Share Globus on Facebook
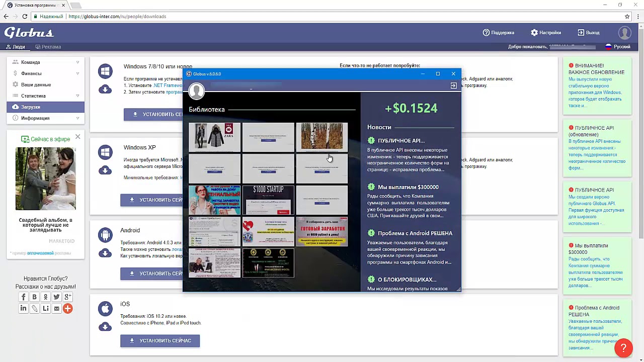This screenshot has width=644, height=362. click(x=23, y=297)
